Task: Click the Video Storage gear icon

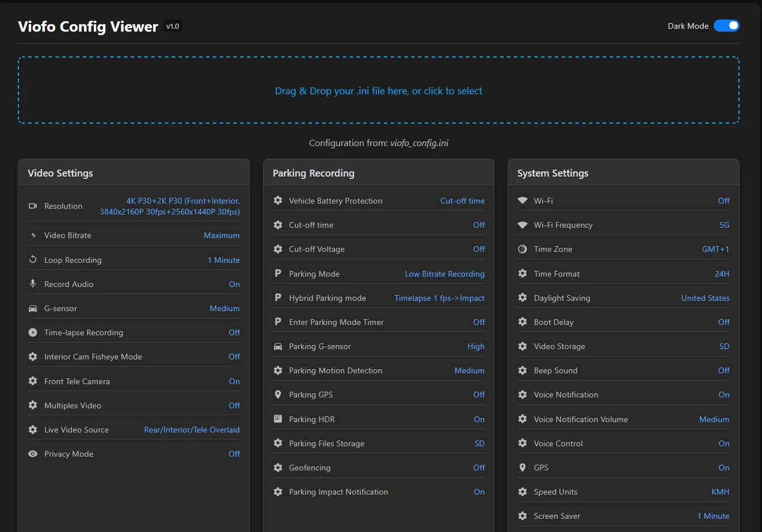Action: (523, 346)
